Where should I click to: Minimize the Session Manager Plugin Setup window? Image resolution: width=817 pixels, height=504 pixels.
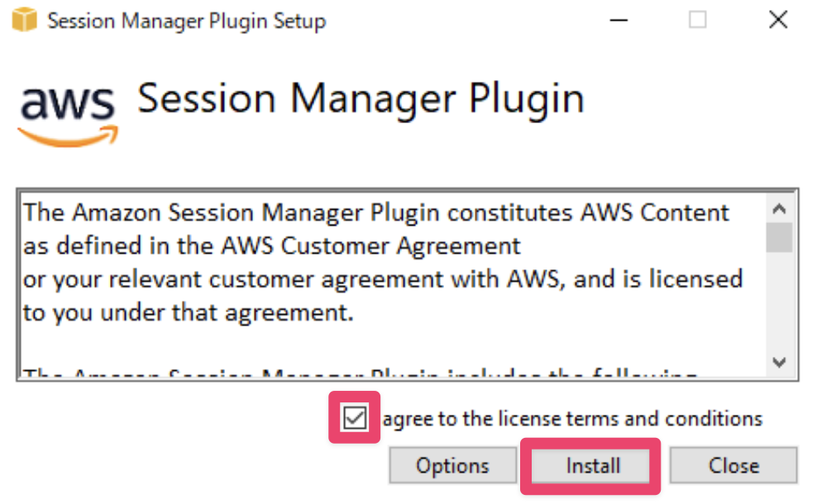coord(619,21)
